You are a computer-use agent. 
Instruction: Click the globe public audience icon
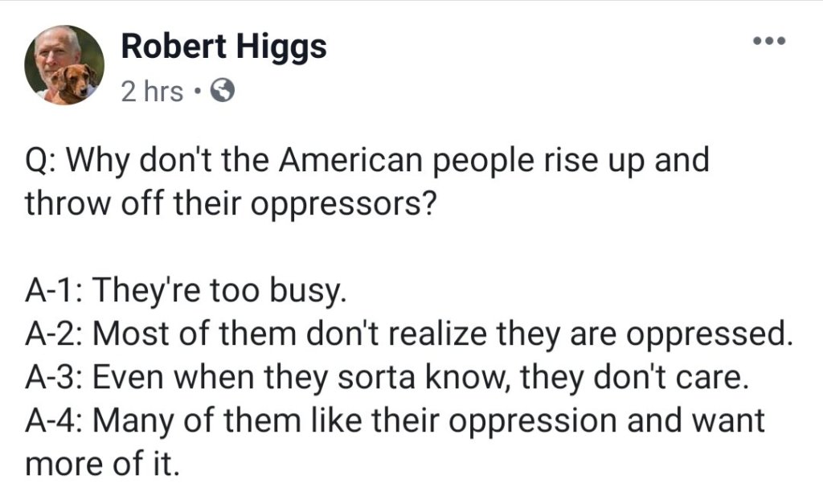click(x=222, y=92)
